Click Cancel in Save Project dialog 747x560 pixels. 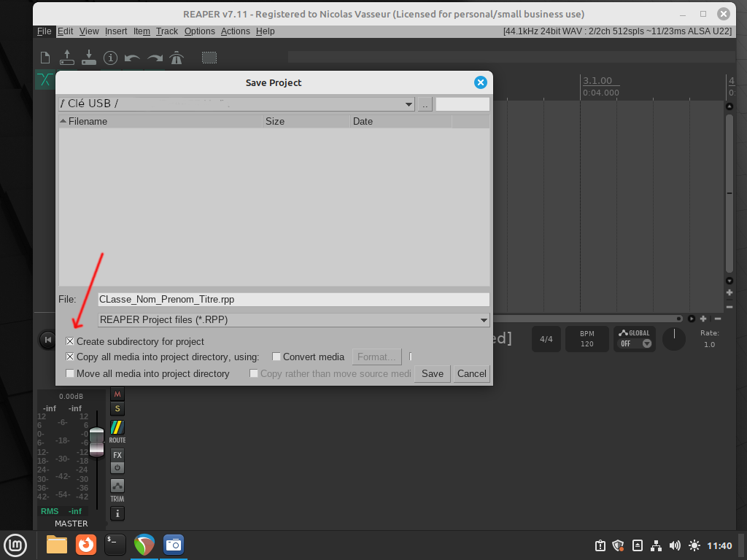point(472,374)
